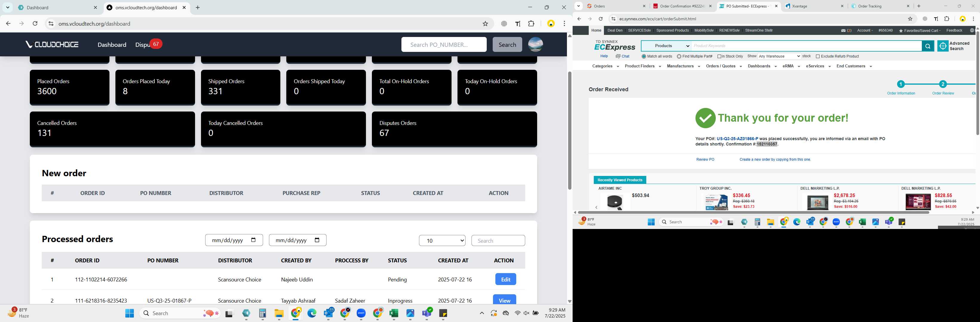Open Zoom from the lower main taskbar

[361, 313]
